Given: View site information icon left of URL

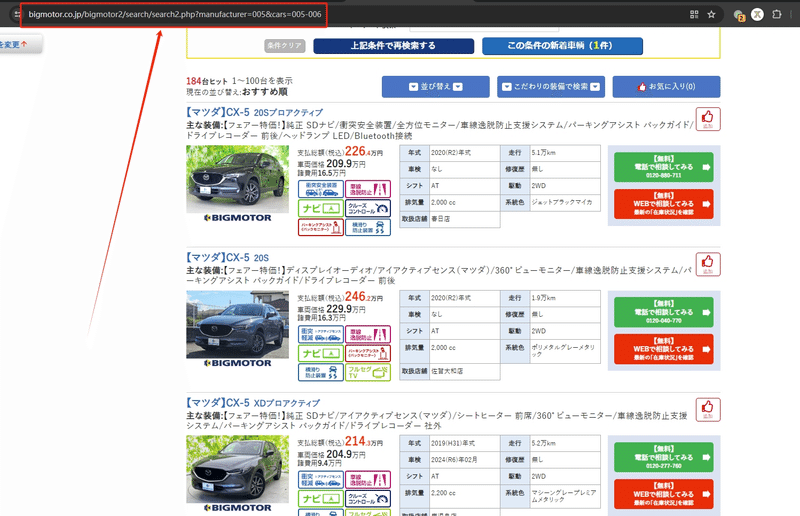Looking at the screenshot, I should (x=17, y=14).
